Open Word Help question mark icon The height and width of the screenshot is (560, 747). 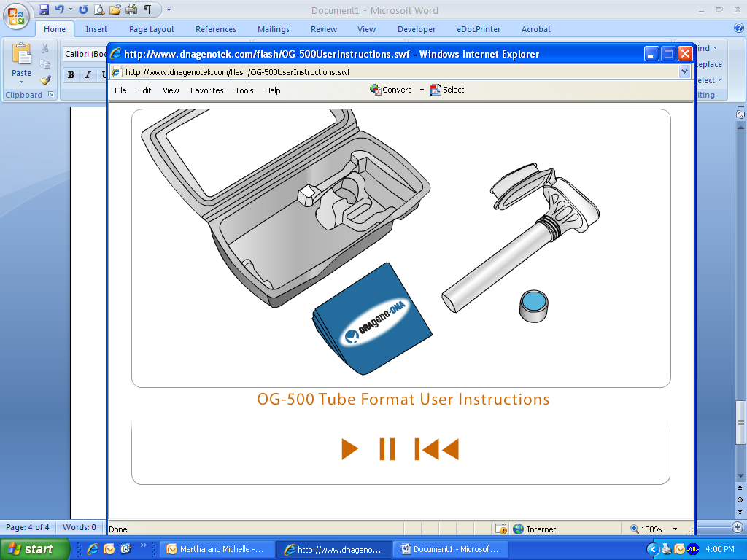(740, 28)
